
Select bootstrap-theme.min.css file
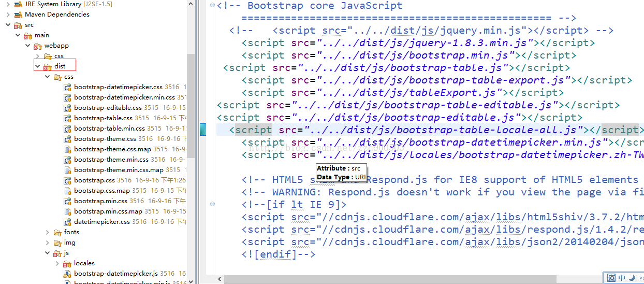click(111, 160)
